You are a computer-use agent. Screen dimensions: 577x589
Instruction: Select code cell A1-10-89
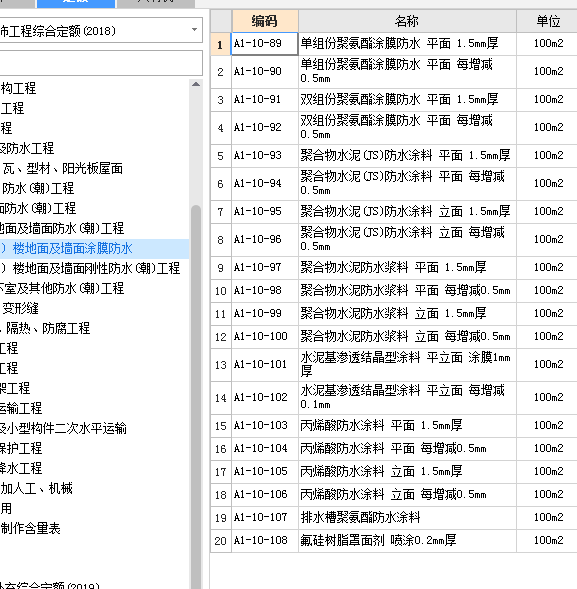pos(265,44)
